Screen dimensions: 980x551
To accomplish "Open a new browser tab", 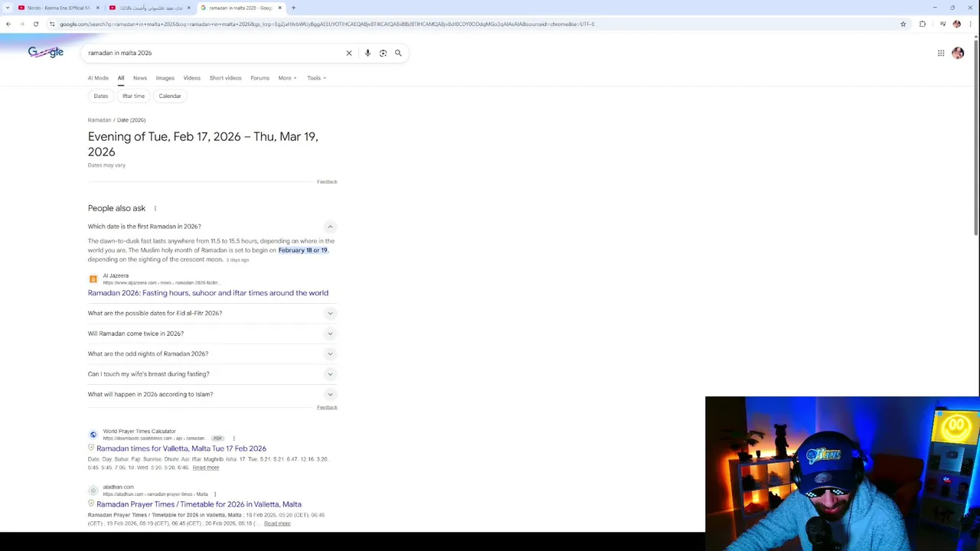I will [293, 8].
